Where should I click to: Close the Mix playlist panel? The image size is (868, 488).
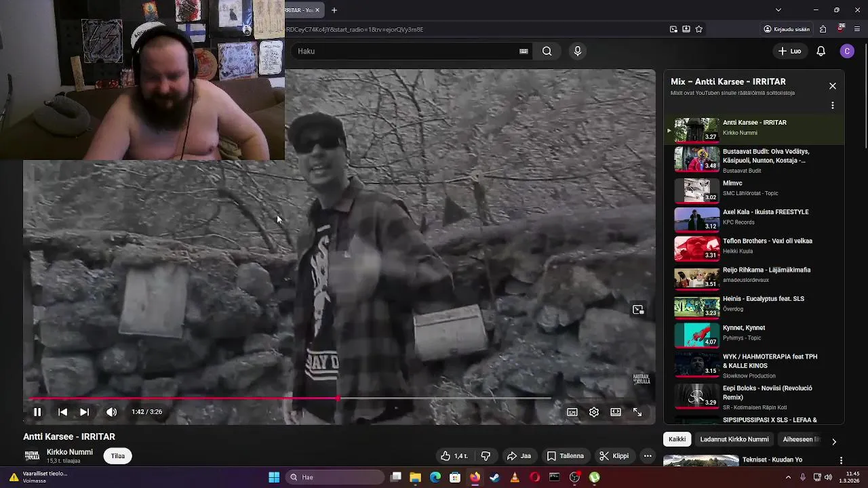coord(833,86)
